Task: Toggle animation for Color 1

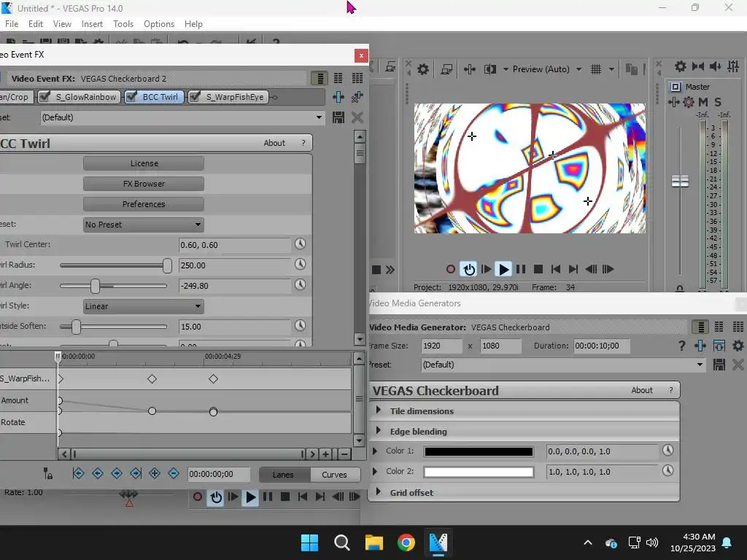Action: tap(667, 450)
